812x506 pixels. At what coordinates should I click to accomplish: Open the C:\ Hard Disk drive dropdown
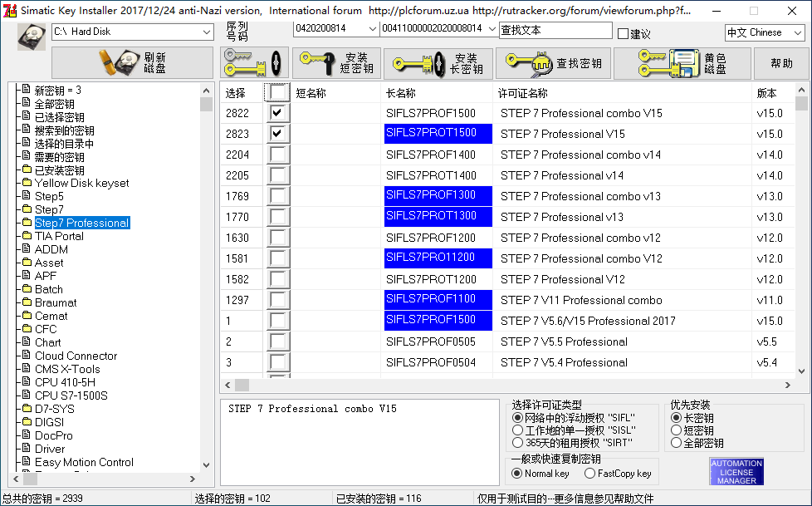[x=206, y=32]
